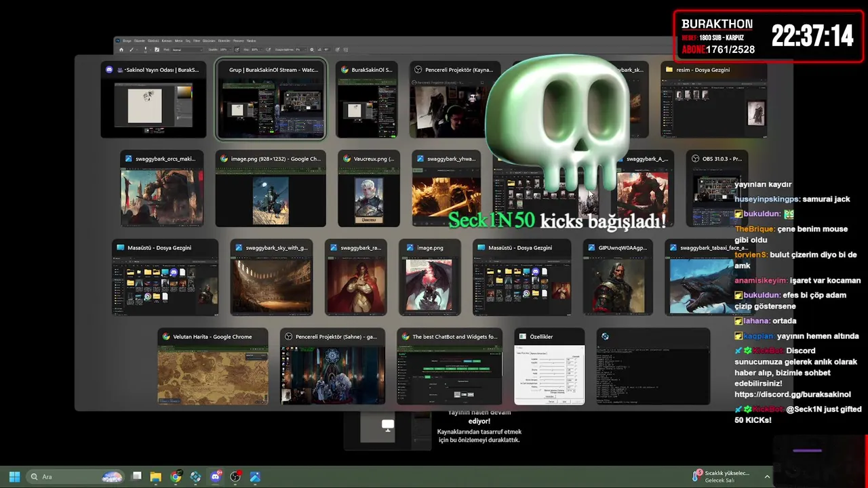This screenshot has width=868, height=488.
Task: Click the OBS icon on Pencereli Projektör (Kaynak) card
Action: 418,70
